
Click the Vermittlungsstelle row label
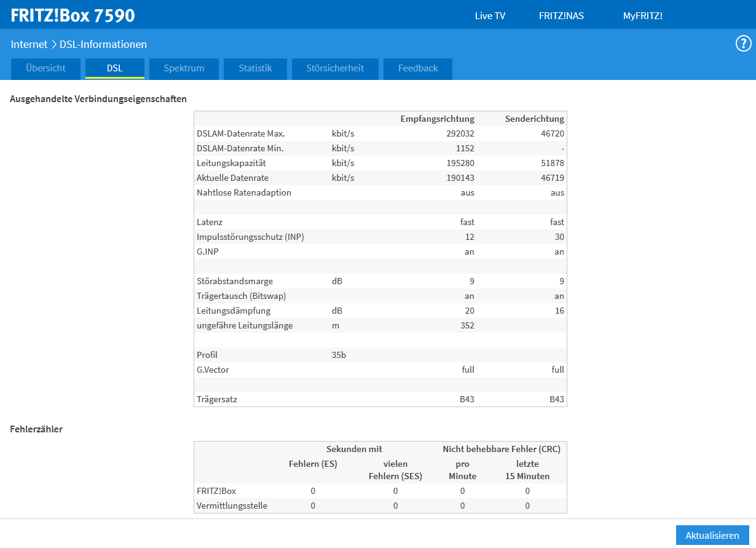pos(232,506)
